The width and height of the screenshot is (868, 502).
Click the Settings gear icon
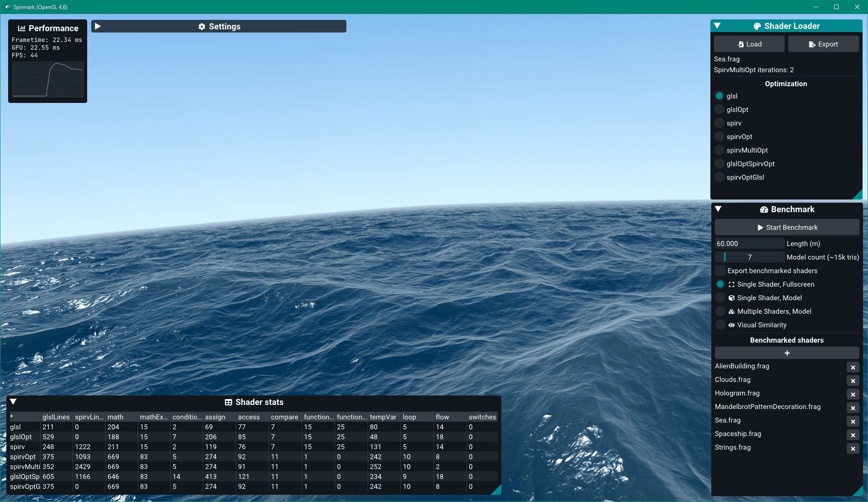[x=202, y=27]
